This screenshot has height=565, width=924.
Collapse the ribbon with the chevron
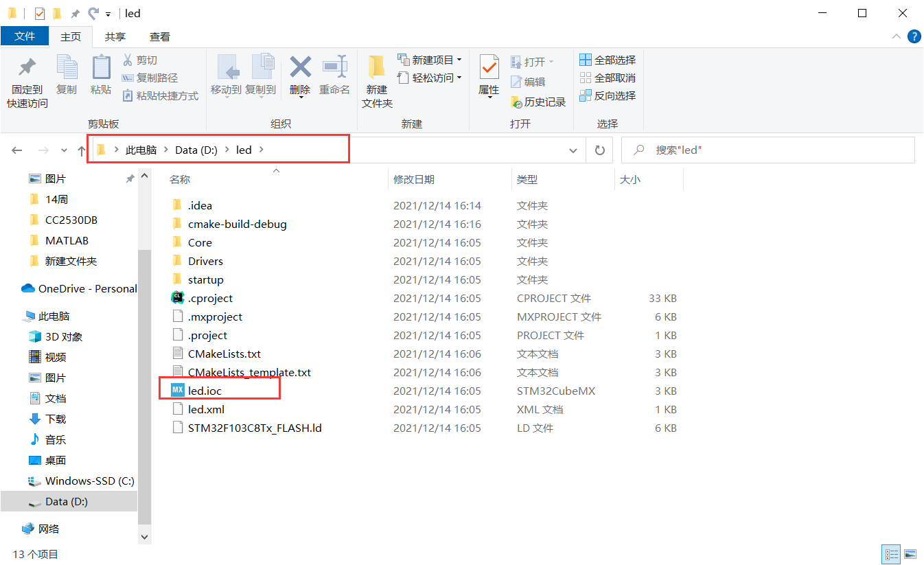[x=897, y=36]
